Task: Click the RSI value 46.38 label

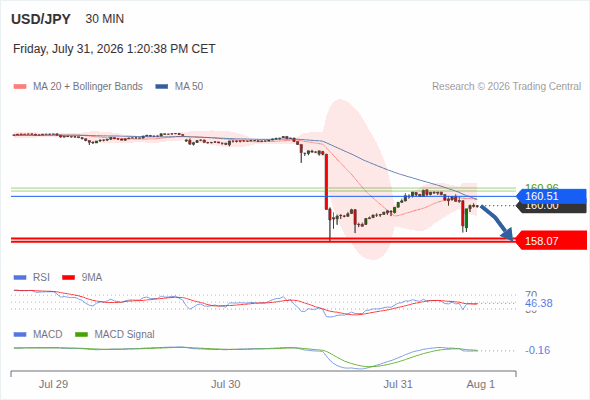Action: (538, 303)
